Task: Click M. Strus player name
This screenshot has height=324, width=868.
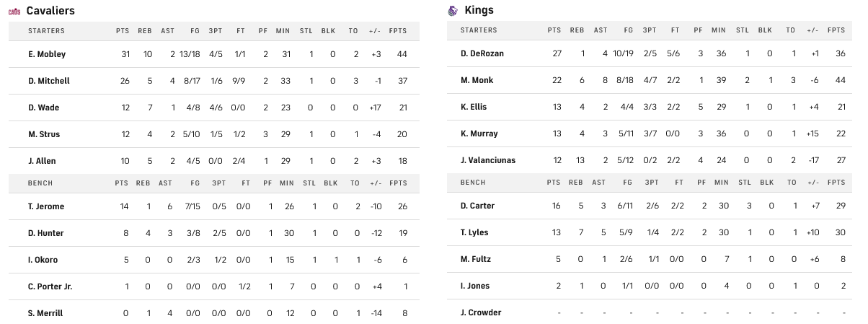Action: click(43, 134)
